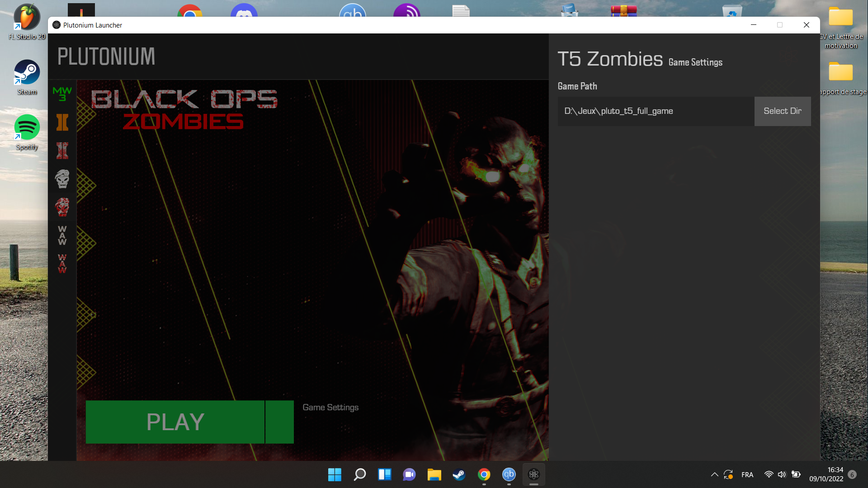This screenshot has height=488, width=868.
Task: Open the volume tray icon
Action: pyautogui.click(x=782, y=474)
